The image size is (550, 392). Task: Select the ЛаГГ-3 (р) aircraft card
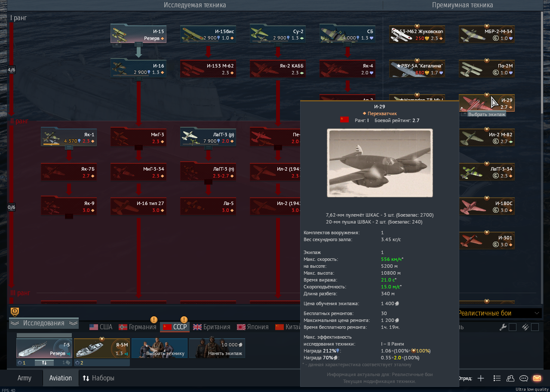(208, 138)
